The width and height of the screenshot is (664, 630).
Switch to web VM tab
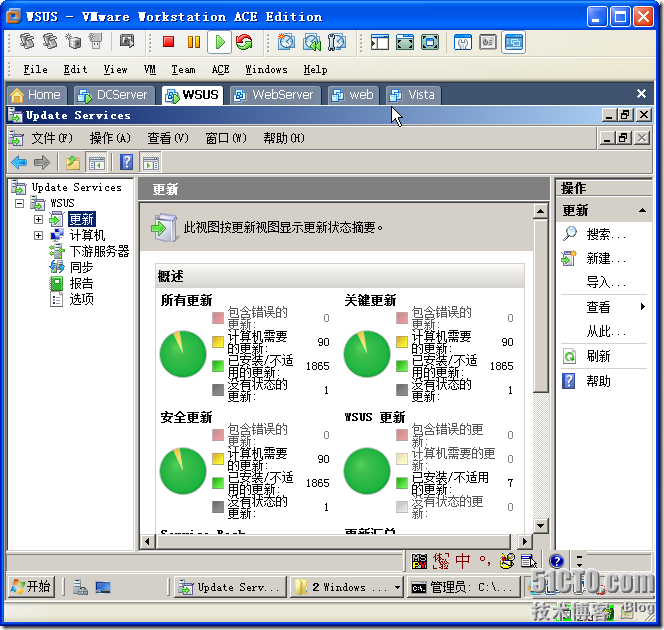click(x=353, y=95)
